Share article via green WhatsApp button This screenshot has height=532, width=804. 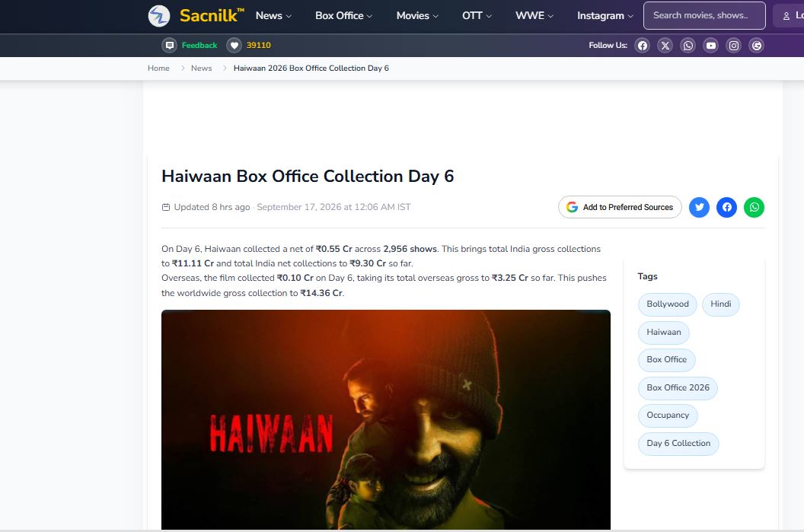coord(754,207)
